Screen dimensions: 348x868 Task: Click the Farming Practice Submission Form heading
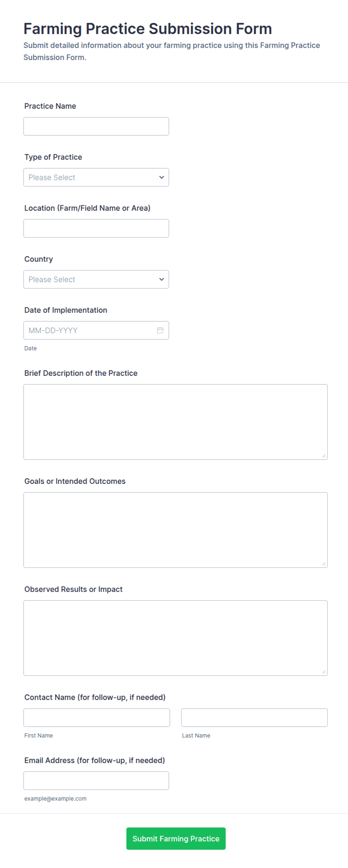tap(148, 29)
